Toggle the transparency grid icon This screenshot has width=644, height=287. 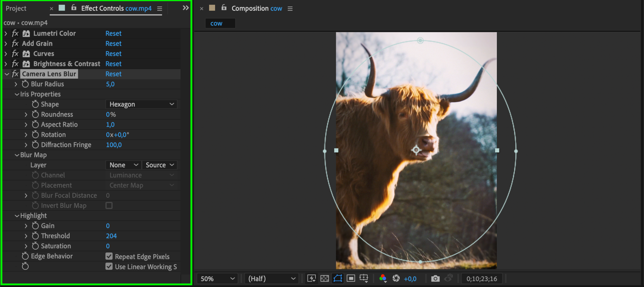click(x=325, y=279)
